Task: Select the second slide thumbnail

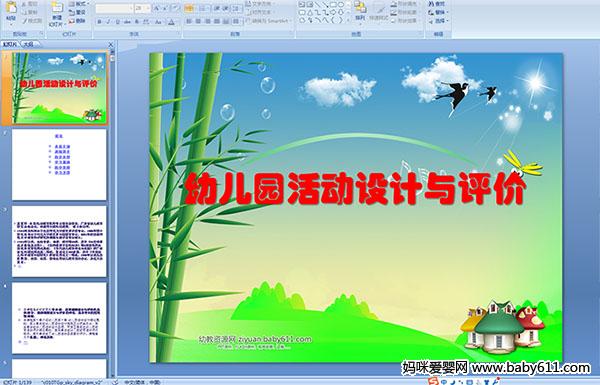Action: 59,165
